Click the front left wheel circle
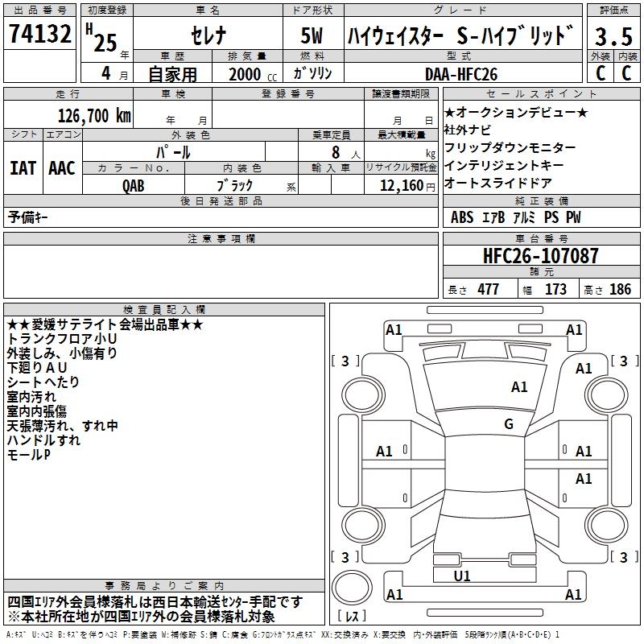The width and height of the screenshot is (644, 644). tap(363, 395)
